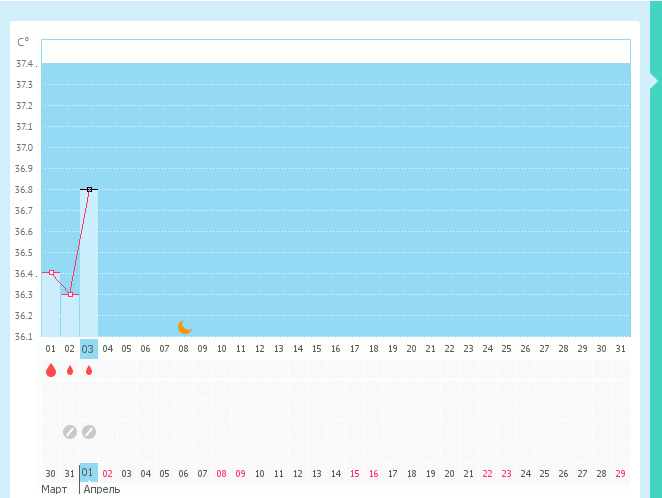662x498 pixels.
Task: Click the gray slashed circle icon under day 02
Action: [70, 432]
